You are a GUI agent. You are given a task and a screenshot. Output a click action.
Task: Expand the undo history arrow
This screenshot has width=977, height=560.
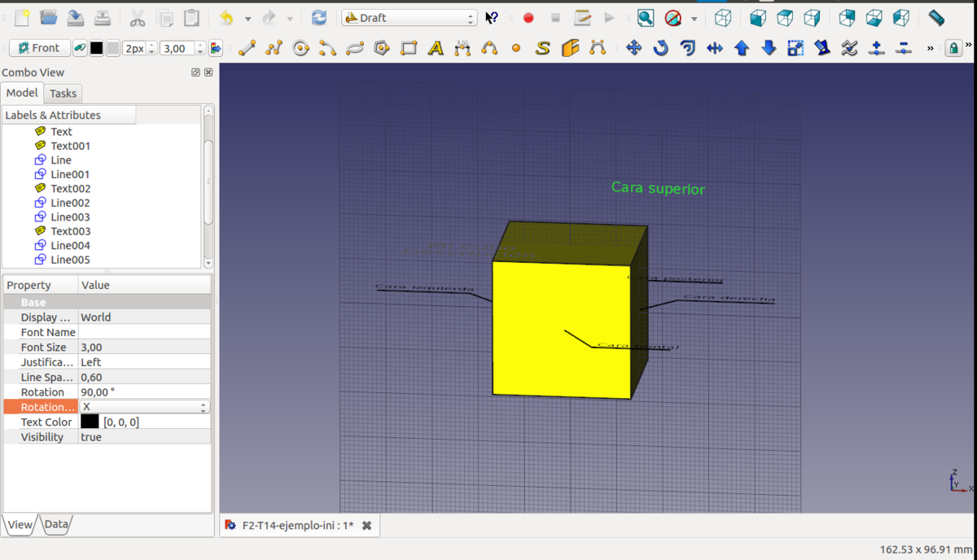(x=248, y=18)
